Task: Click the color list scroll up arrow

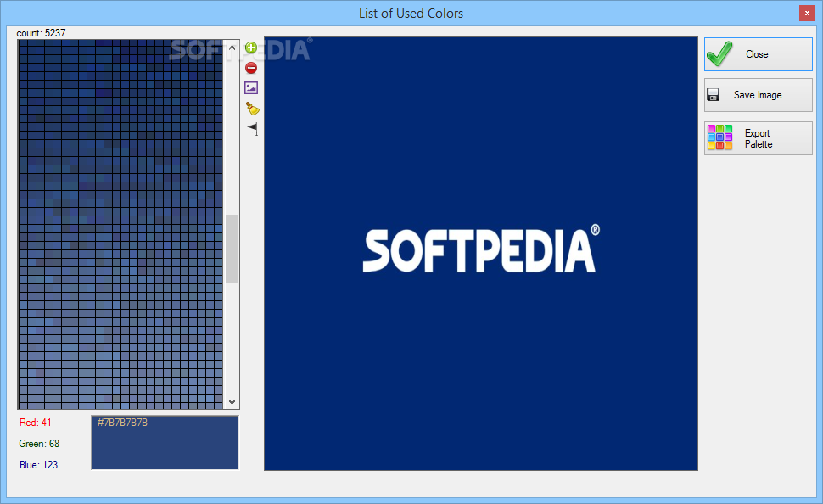Action: (x=232, y=48)
